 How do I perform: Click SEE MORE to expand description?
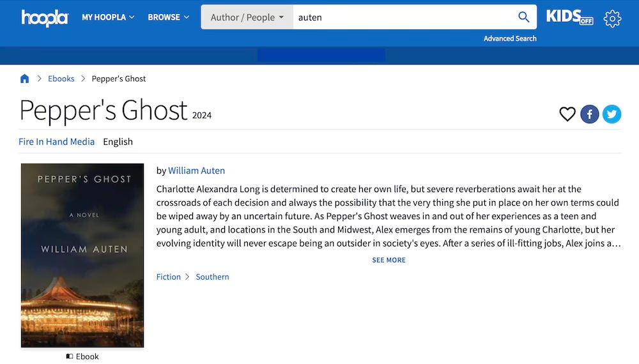point(389,260)
